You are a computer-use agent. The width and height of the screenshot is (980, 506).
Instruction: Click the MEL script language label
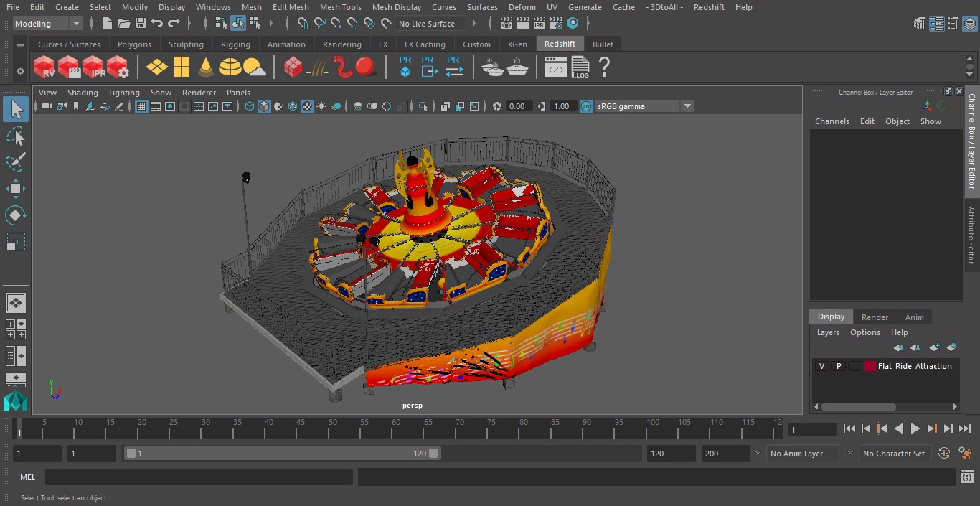(x=27, y=477)
